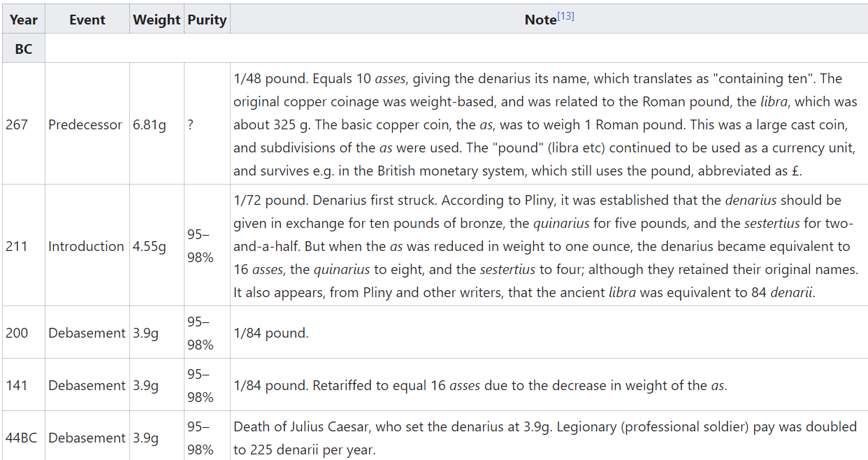The width and height of the screenshot is (868, 460).
Task: Select the Year column header
Action: (x=23, y=20)
